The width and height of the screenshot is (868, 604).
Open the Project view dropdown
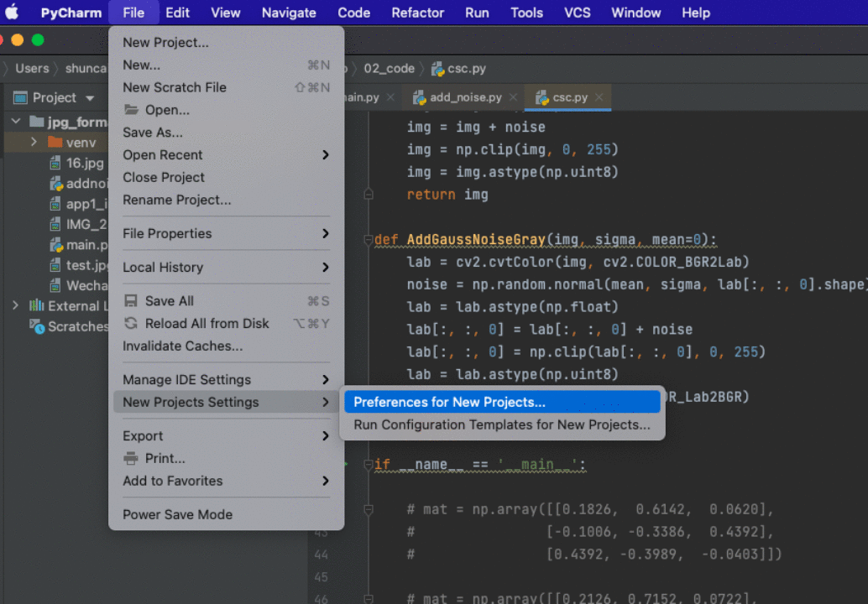(90, 98)
